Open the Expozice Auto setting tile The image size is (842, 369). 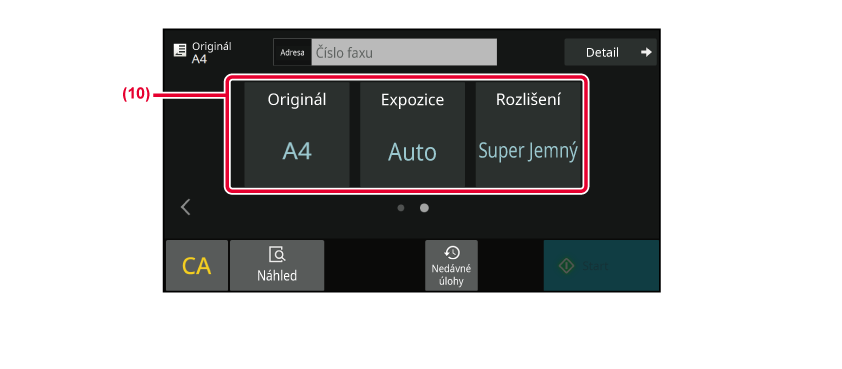point(412,134)
